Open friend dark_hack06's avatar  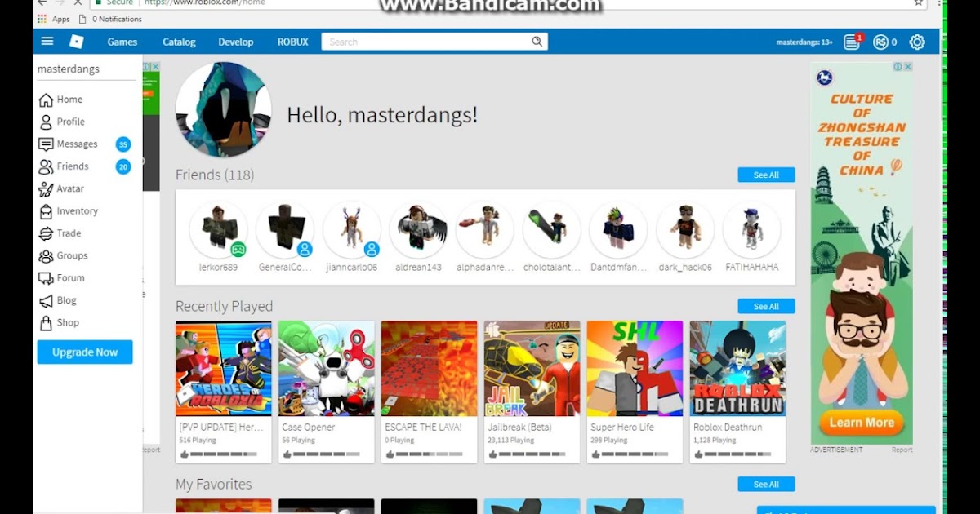685,230
